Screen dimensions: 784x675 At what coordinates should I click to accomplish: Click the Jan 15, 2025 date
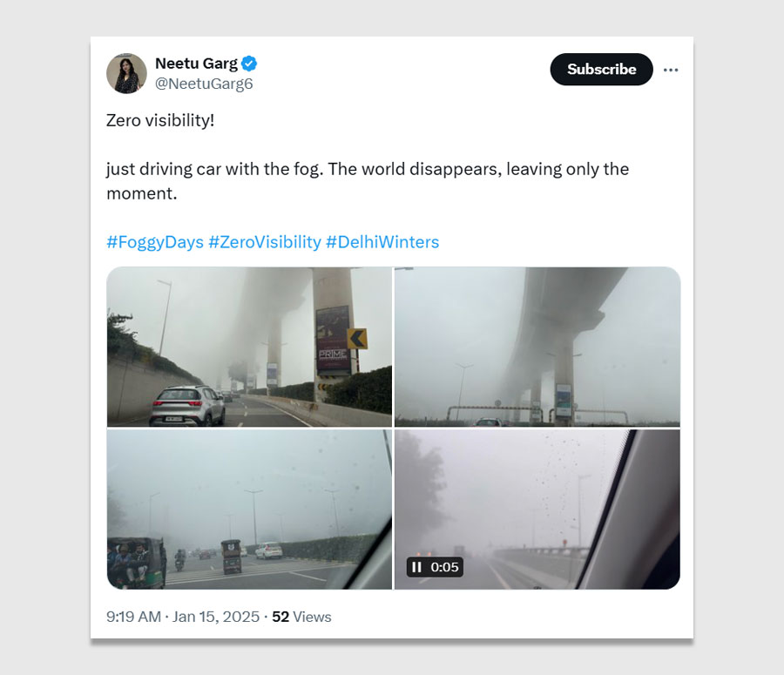[216, 617]
